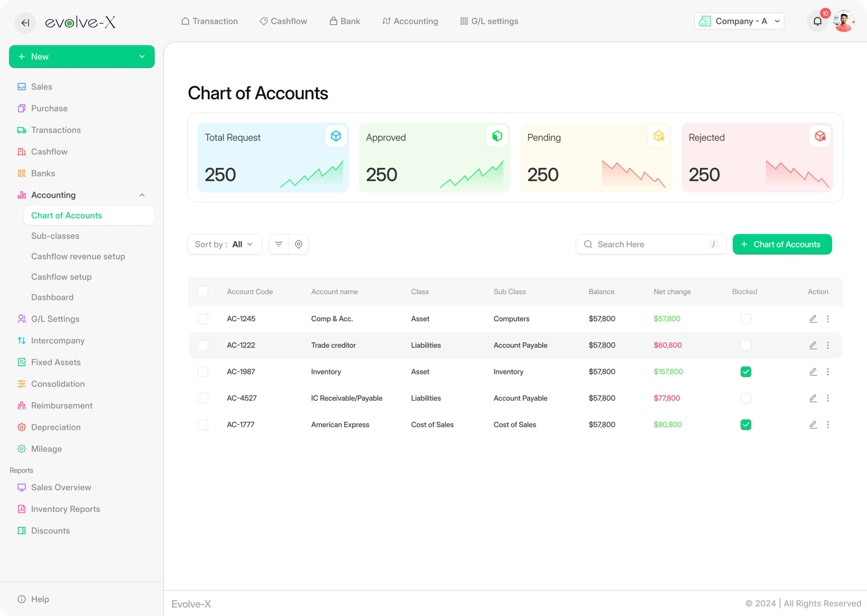
Task: Click the sidebar collapse arrow icon
Action: [25, 23]
